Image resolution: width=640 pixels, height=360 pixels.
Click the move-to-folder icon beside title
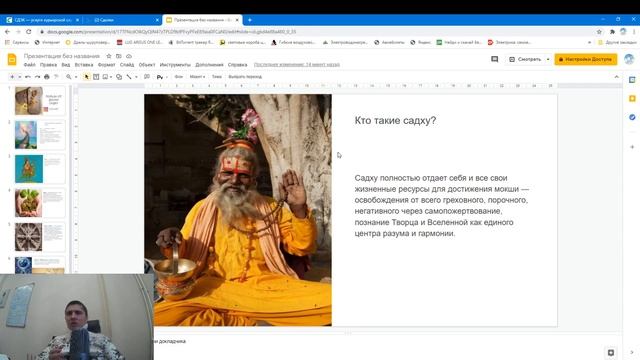(x=119, y=56)
